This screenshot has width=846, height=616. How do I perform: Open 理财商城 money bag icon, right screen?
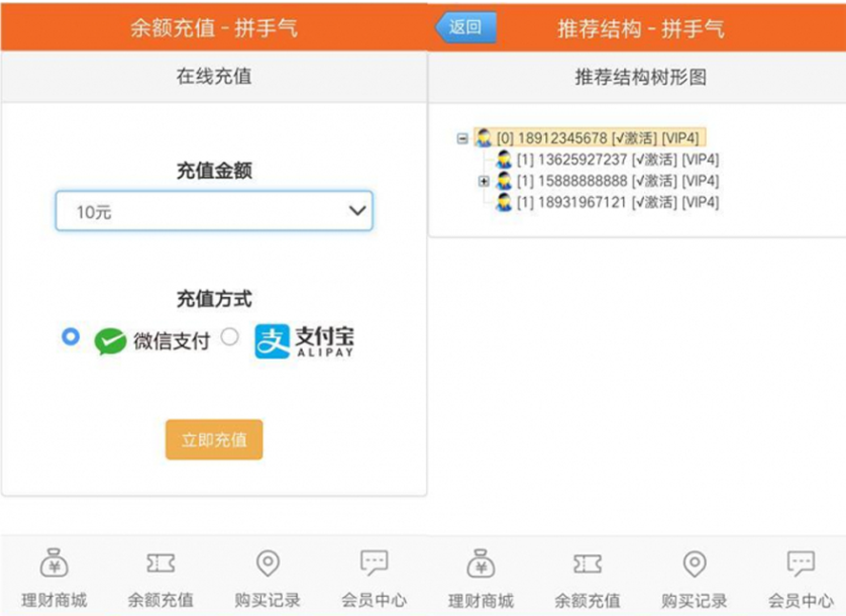pos(481,564)
